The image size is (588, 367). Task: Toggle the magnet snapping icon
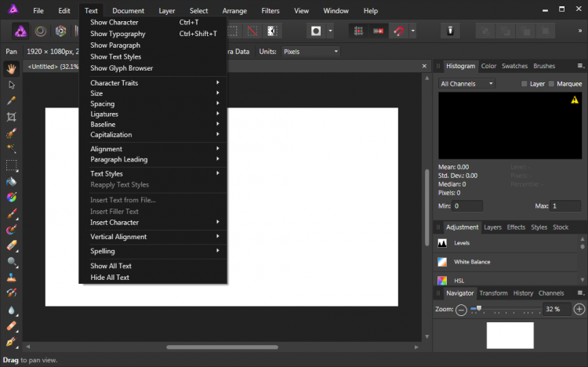point(399,31)
